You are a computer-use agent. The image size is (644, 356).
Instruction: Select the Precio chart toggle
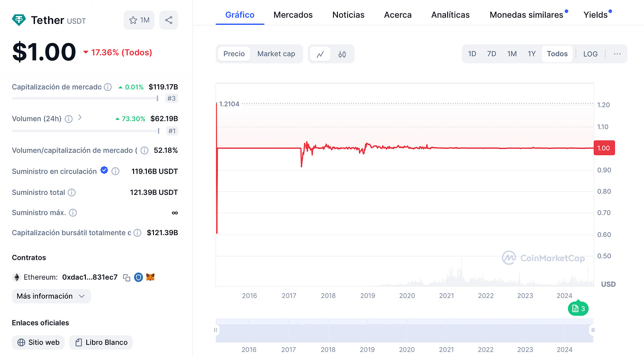click(x=234, y=54)
